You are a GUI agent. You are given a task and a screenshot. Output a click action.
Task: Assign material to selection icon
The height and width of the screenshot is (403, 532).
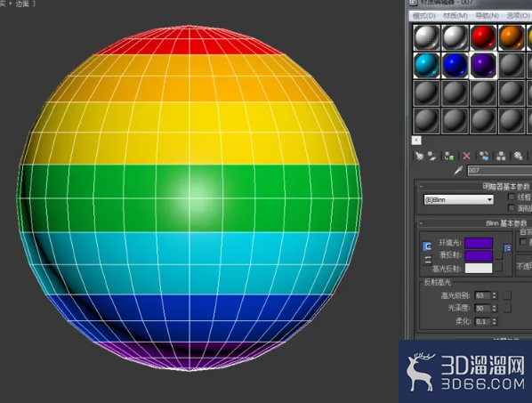click(449, 156)
